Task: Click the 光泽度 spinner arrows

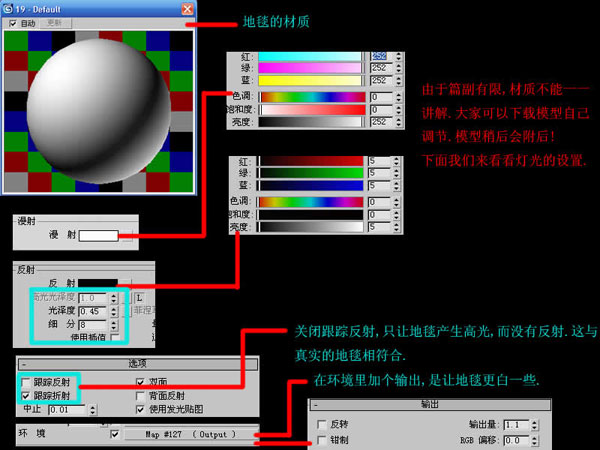Action: (x=114, y=311)
